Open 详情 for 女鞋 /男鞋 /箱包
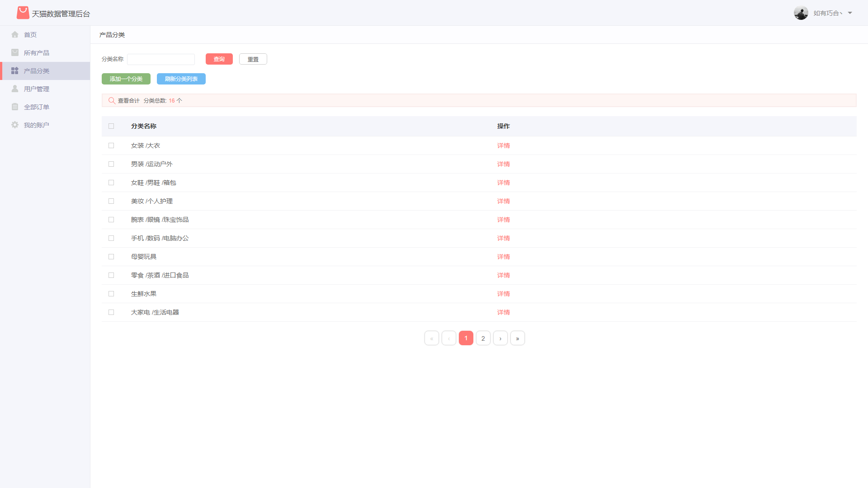This screenshot has width=868, height=488. [504, 183]
